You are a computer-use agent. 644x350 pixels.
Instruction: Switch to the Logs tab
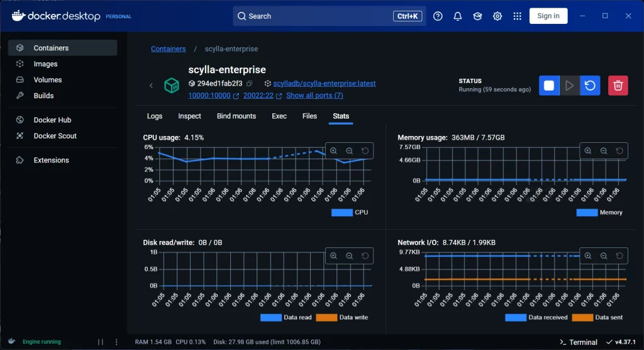pyautogui.click(x=155, y=116)
